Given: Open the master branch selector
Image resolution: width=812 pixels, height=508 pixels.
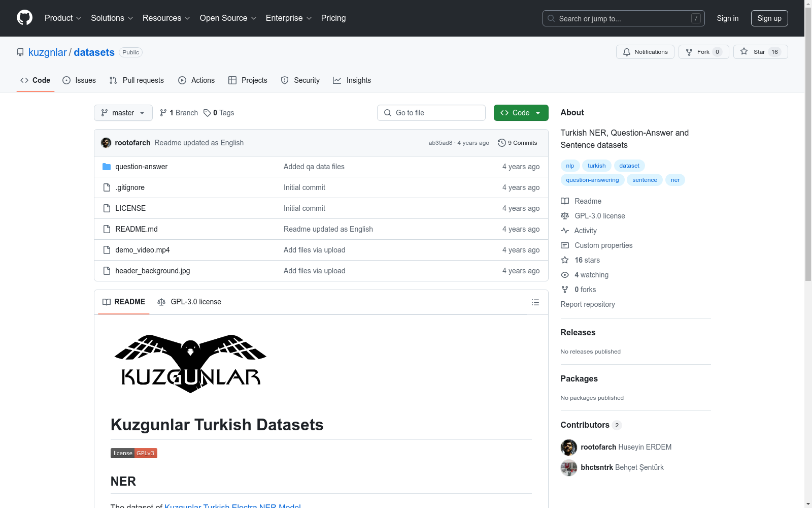Looking at the screenshot, I should [x=123, y=113].
